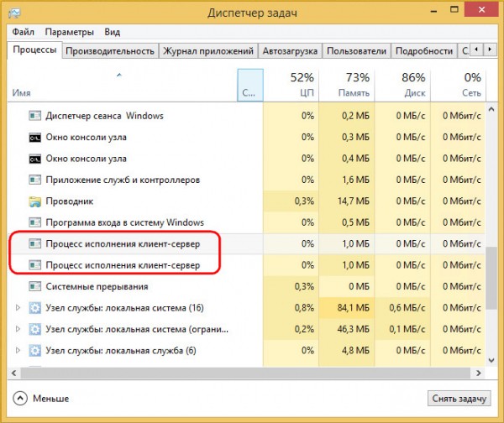The image size is (504, 423).
Task: Open the Файл menu
Action: (x=24, y=32)
